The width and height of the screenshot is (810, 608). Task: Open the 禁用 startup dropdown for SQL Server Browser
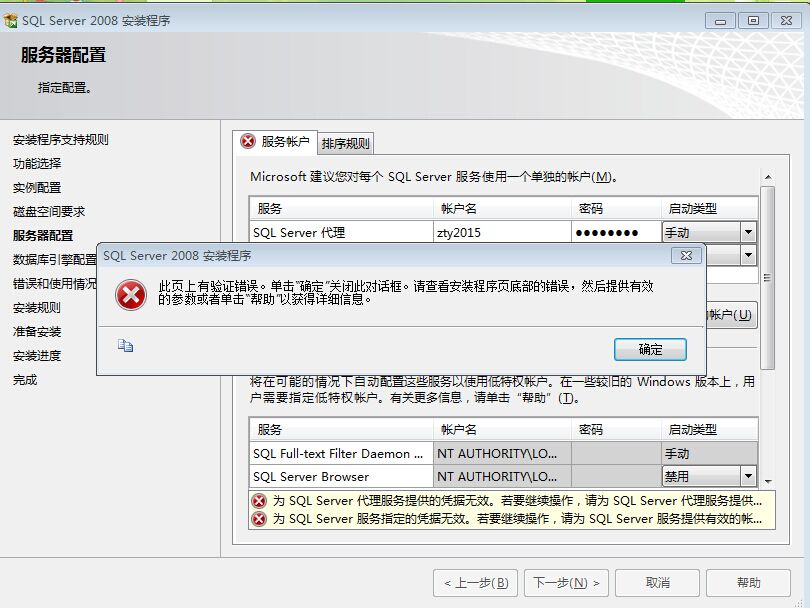(x=748, y=476)
